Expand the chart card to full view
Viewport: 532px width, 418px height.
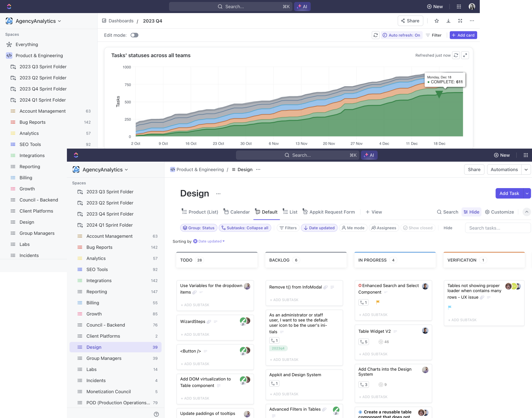pos(465,55)
